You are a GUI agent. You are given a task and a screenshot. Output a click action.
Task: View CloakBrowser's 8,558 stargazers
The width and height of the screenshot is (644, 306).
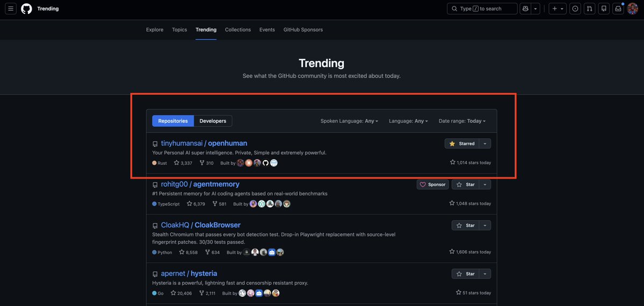pos(188,252)
